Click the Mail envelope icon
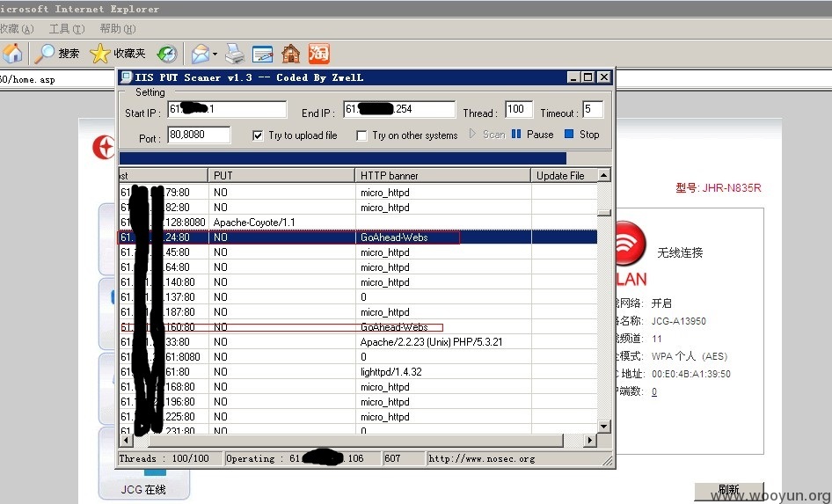 pyautogui.click(x=201, y=54)
